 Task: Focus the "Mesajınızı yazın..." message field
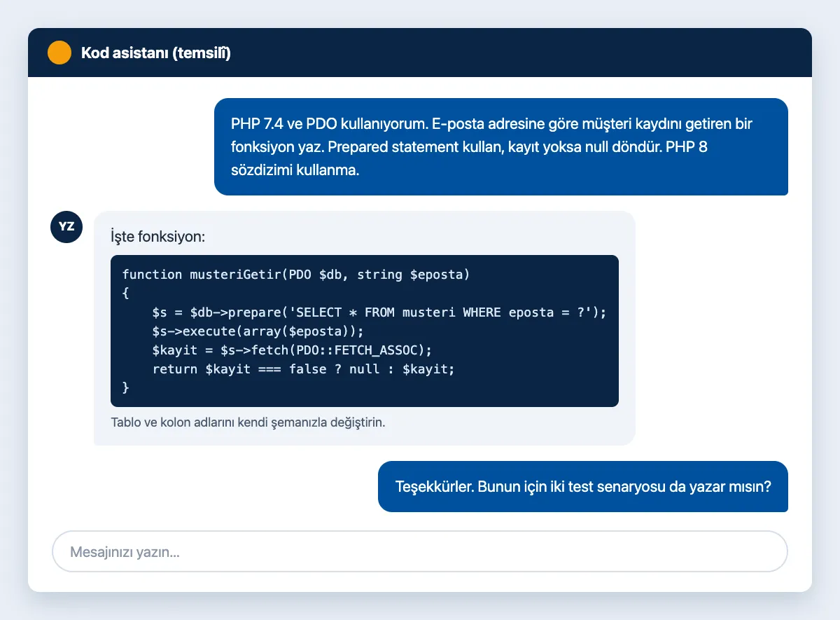point(420,551)
